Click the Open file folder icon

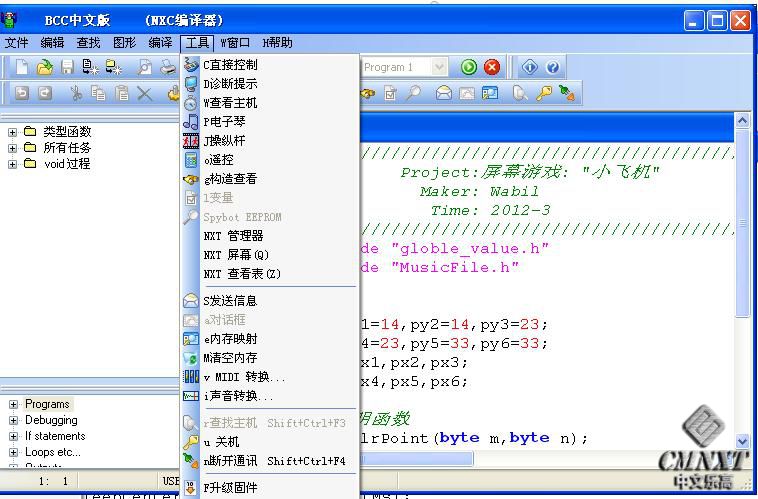(x=45, y=67)
